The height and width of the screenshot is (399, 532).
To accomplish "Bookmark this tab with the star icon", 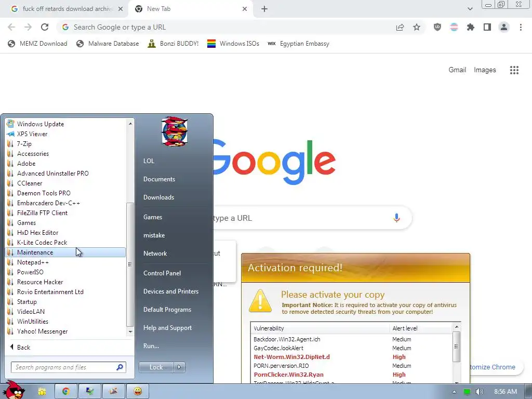I will point(417,27).
